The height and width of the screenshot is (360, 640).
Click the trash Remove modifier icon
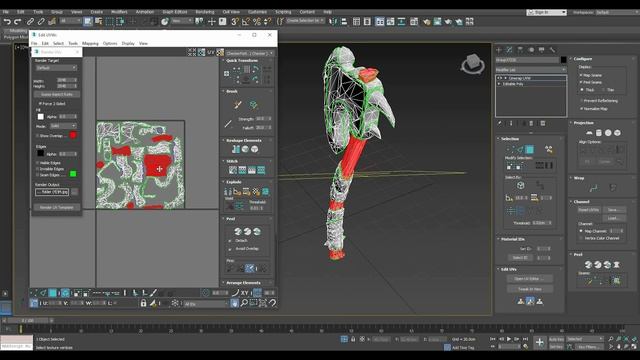click(x=531, y=123)
